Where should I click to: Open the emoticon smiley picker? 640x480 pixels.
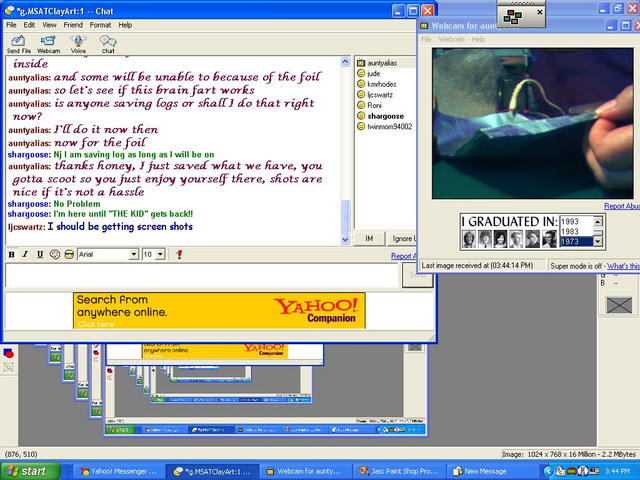tap(69, 254)
